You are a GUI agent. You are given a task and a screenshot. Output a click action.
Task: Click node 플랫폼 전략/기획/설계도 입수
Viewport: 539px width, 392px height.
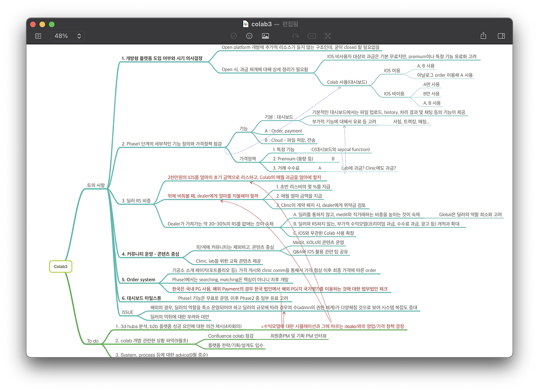pyautogui.click(x=235, y=345)
